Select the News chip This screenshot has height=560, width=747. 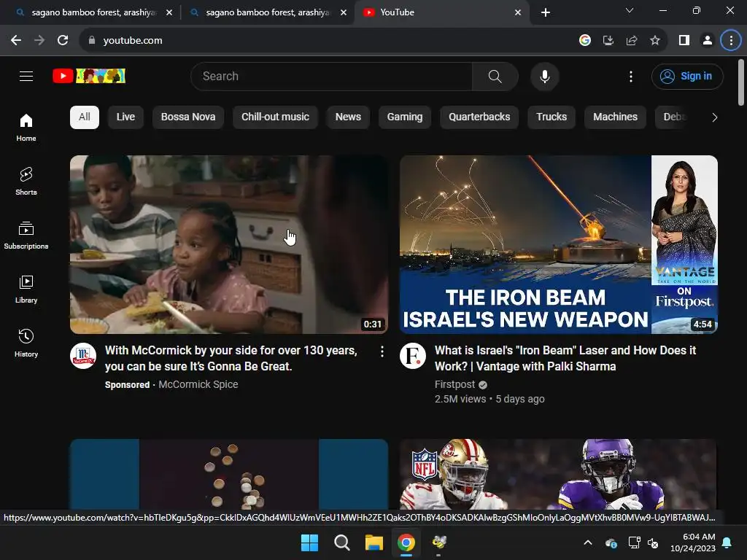tap(348, 117)
